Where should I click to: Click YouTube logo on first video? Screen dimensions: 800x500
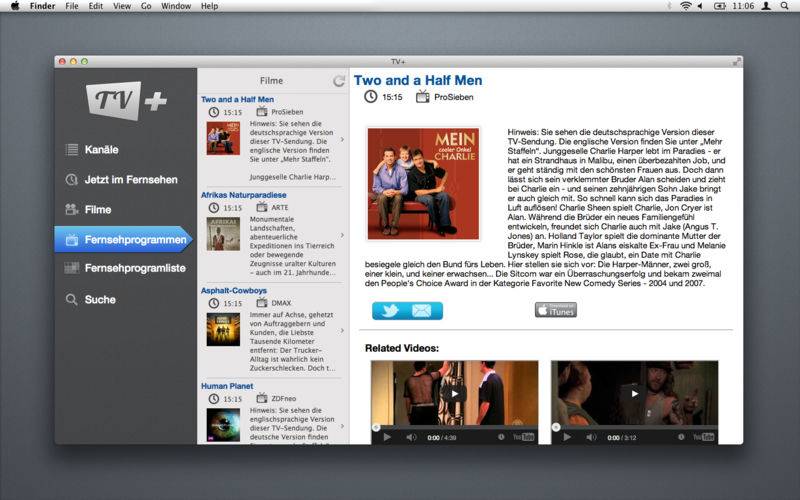pyautogui.click(x=523, y=437)
